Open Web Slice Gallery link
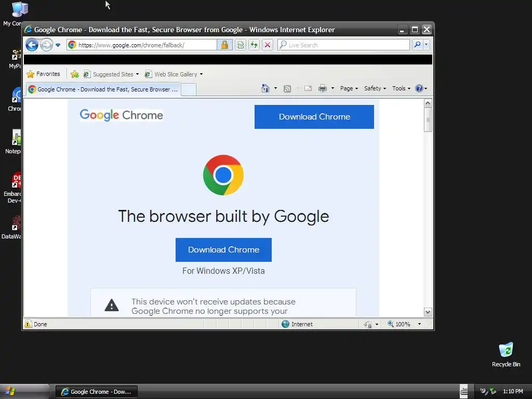Screen dimensions: 532x399 [171, 74]
